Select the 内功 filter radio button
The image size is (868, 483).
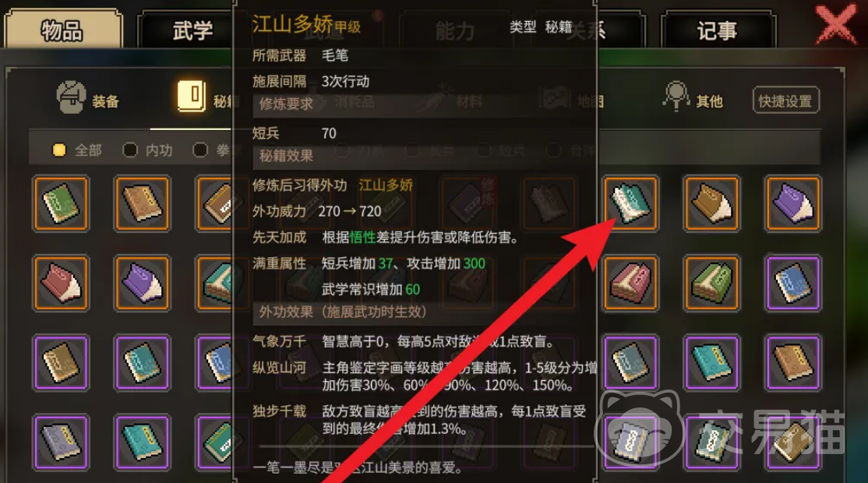(x=130, y=150)
